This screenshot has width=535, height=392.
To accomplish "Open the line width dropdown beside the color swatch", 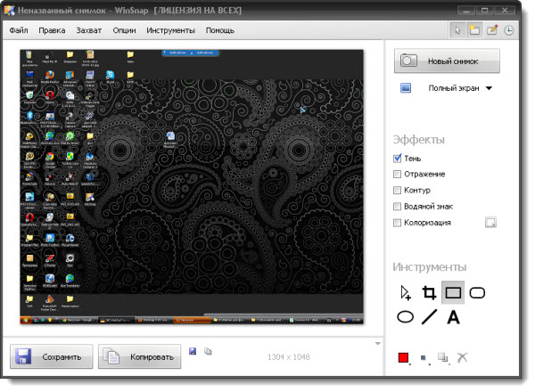I will coord(424,359).
